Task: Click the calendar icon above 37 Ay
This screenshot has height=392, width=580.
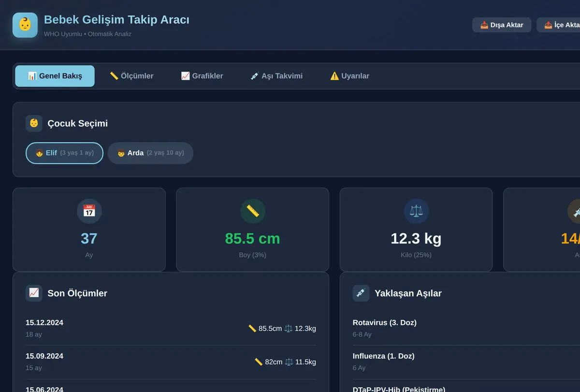Action: point(89,211)
